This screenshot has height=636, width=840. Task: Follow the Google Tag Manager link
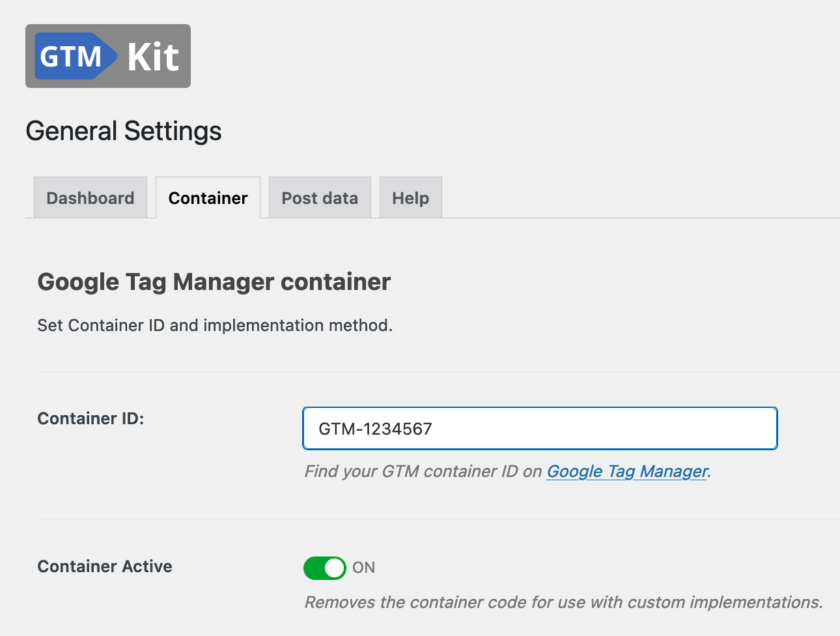[x=627, y=471]
